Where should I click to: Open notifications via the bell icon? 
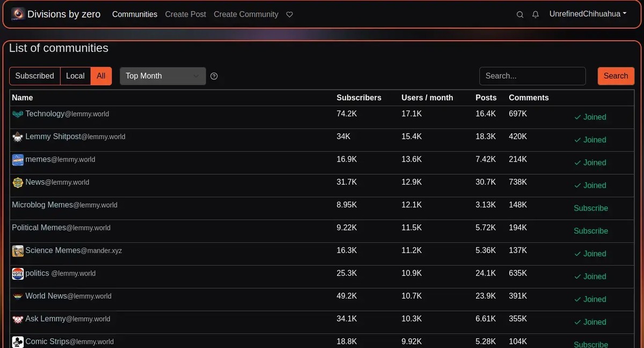[535, 15]
